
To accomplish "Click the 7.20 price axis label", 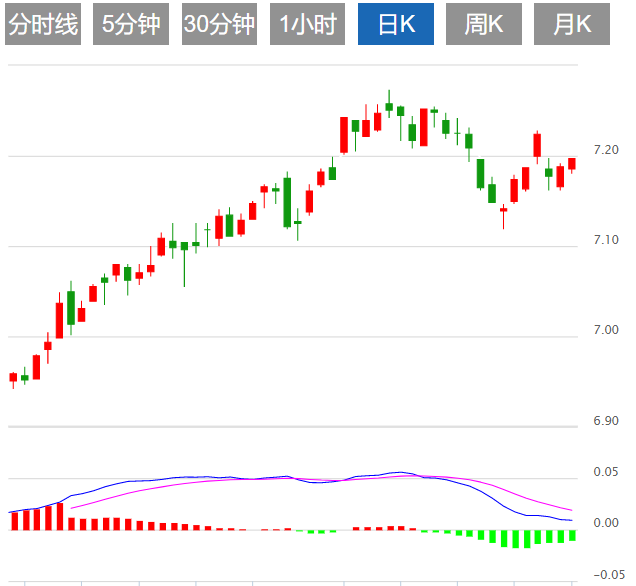I will [605, 150].
